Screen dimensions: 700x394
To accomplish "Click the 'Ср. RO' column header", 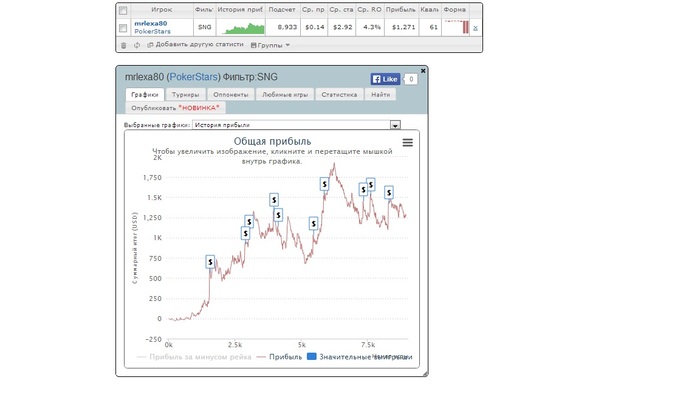I will (x=369, y=10).
